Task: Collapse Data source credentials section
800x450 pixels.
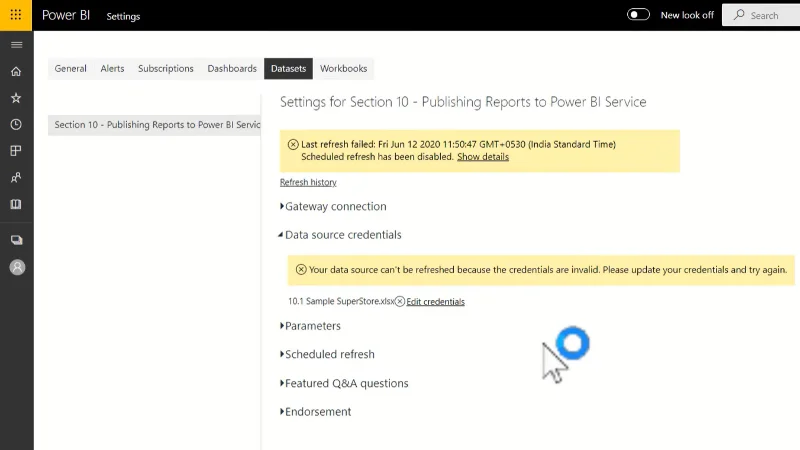Action: [x=340, y=235]
